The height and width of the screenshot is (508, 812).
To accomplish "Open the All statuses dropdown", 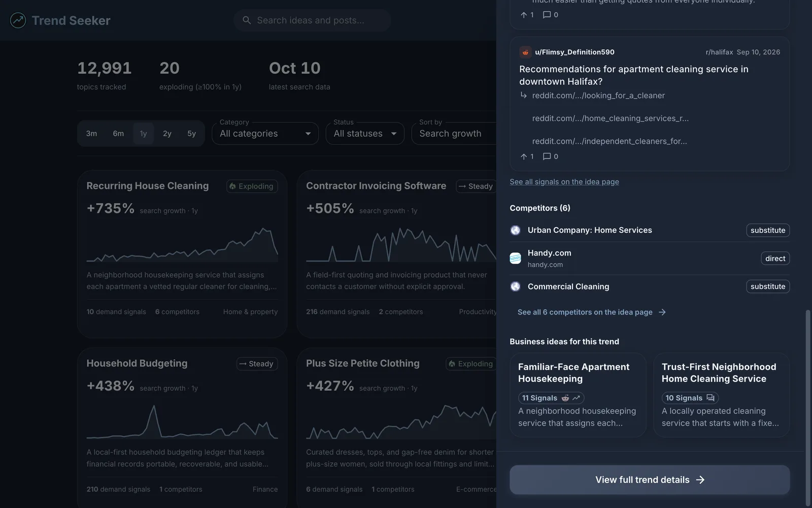I will pos(365,134).
